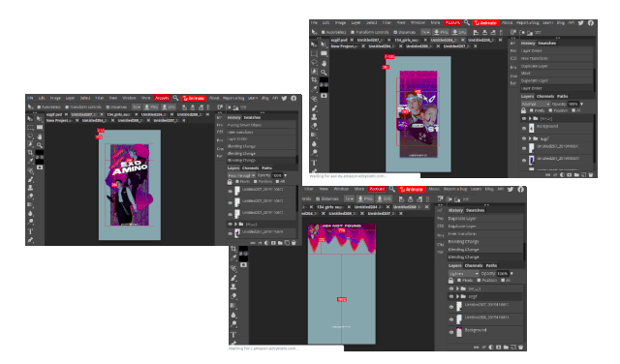Click the trash icon under the EXO AMINO layers
Viewport: 620px width, 364px height.
tap(294, 243)
